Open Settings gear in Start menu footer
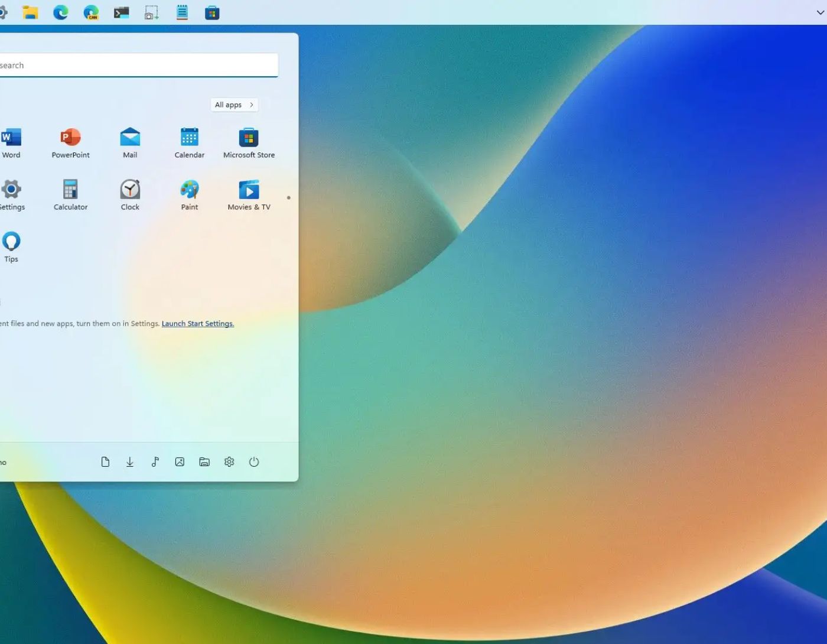The image size is (827, 644). tap(229, 462)
